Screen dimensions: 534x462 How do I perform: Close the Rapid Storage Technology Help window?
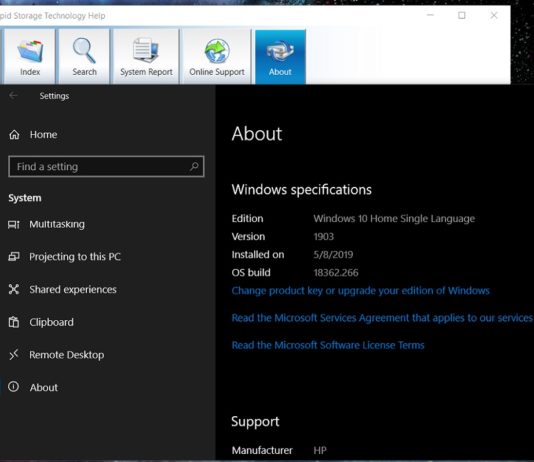[x=494, y=15]
